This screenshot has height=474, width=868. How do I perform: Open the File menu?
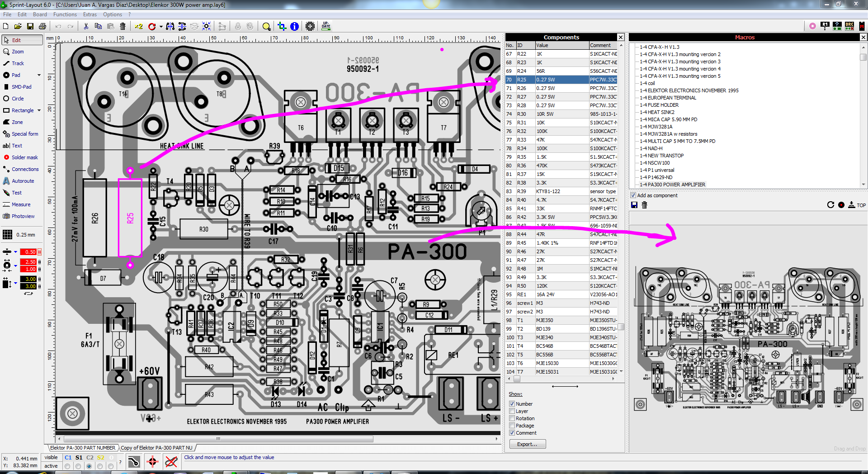(x=7, y=14)
